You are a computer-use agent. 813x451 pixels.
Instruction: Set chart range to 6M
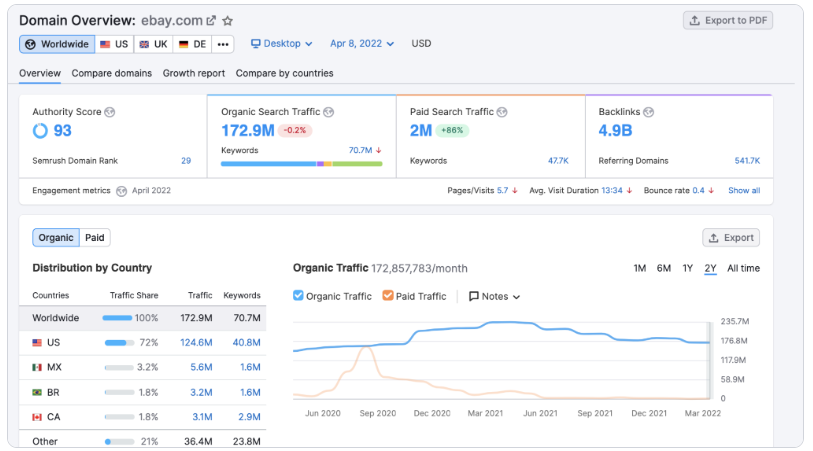(x=664, y=269)
